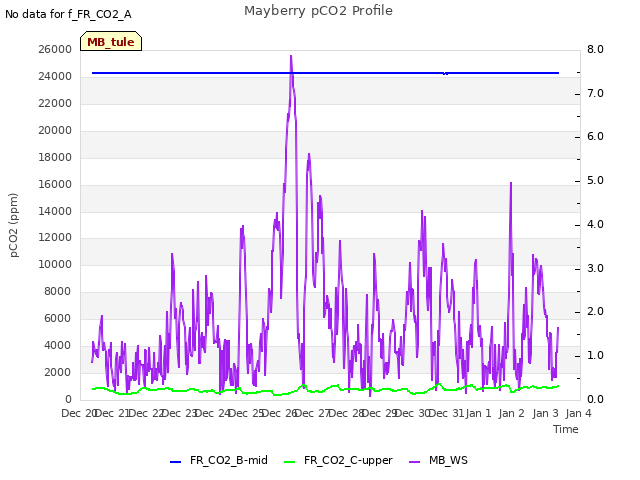This screenshot has height=480, width=640.
Task: Click the 5.0 right axis tick label
Action: 595,180
